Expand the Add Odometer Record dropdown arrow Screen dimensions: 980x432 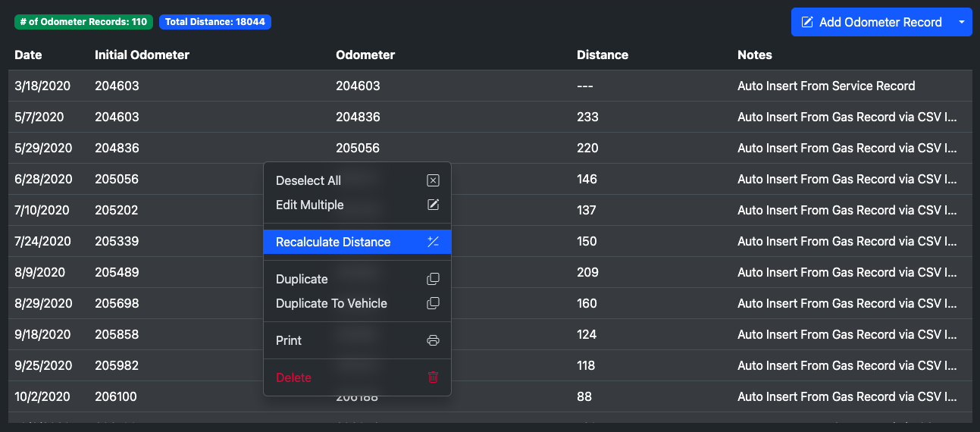[x=962, y=22]
